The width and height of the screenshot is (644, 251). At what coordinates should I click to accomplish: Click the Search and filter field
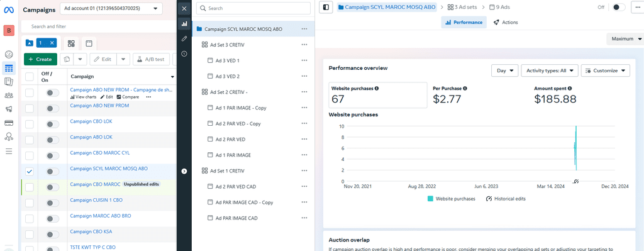click(99, 26)
